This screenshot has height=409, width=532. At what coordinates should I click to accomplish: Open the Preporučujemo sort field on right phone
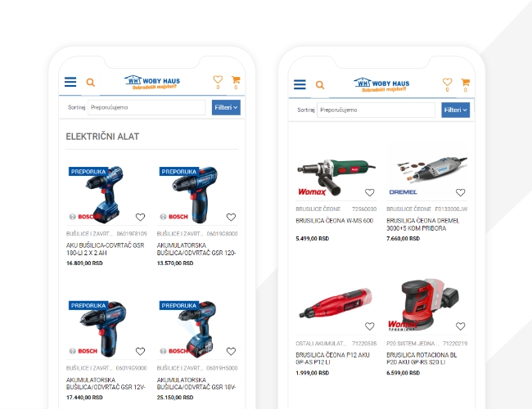(376, 110)
